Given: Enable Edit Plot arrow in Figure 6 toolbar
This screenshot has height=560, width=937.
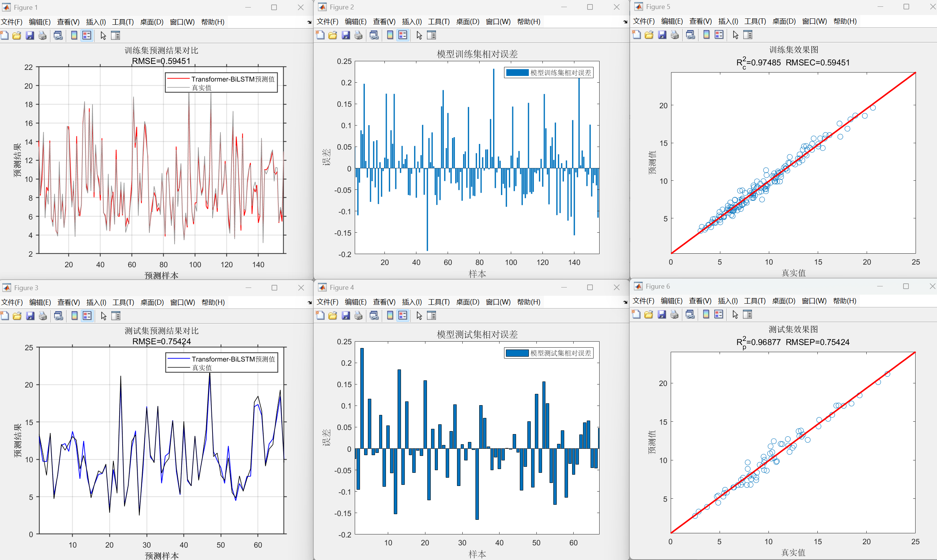Looking at the screenshot, I should click(735, 314).
